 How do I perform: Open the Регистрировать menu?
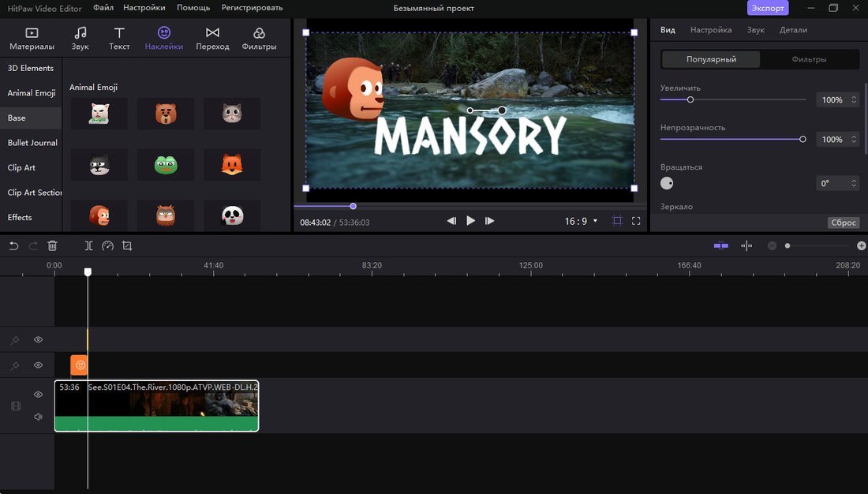click(252, 8)
